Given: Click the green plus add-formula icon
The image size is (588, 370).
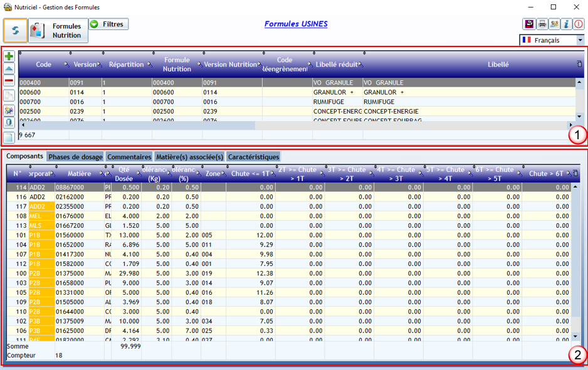Looking at the screenshot, I should pyautogui.click(x=9, y=57).
